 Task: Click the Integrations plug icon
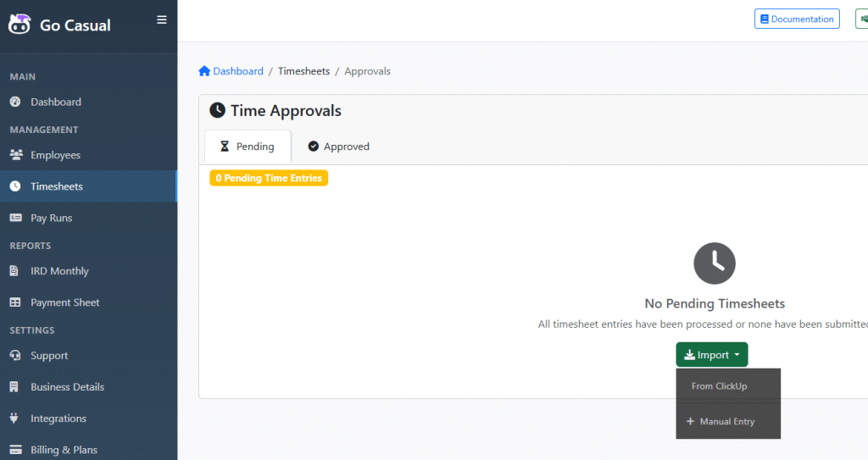click(x=15, y=418)
